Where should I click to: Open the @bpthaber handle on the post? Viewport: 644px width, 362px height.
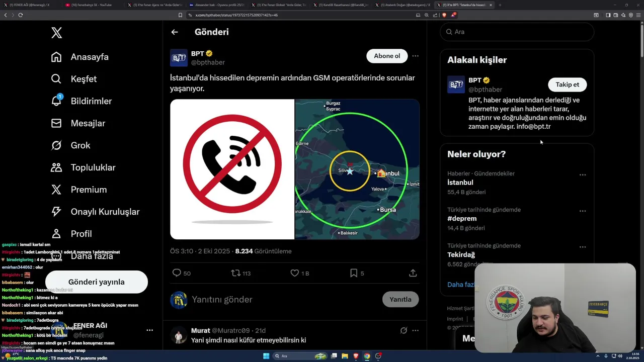(x=208, y=62)
